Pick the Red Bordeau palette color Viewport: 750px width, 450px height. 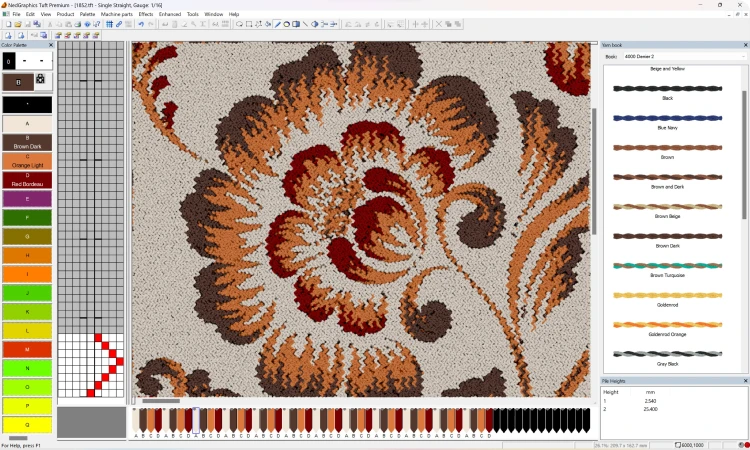[x=27, y=180]
